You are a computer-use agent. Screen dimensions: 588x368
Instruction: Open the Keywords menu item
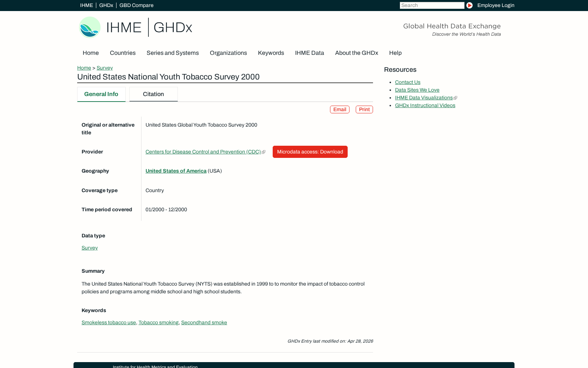coord(271,53)
